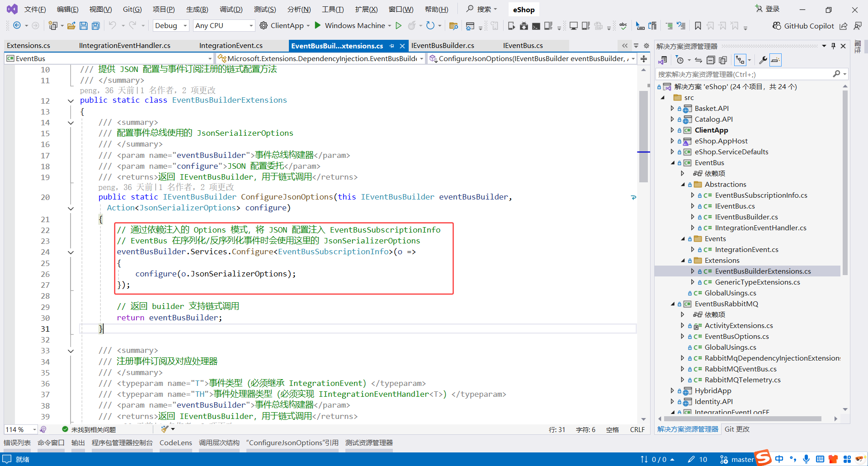
Task: Open the Debug configuration dropdown
Action: pos(171,26)
